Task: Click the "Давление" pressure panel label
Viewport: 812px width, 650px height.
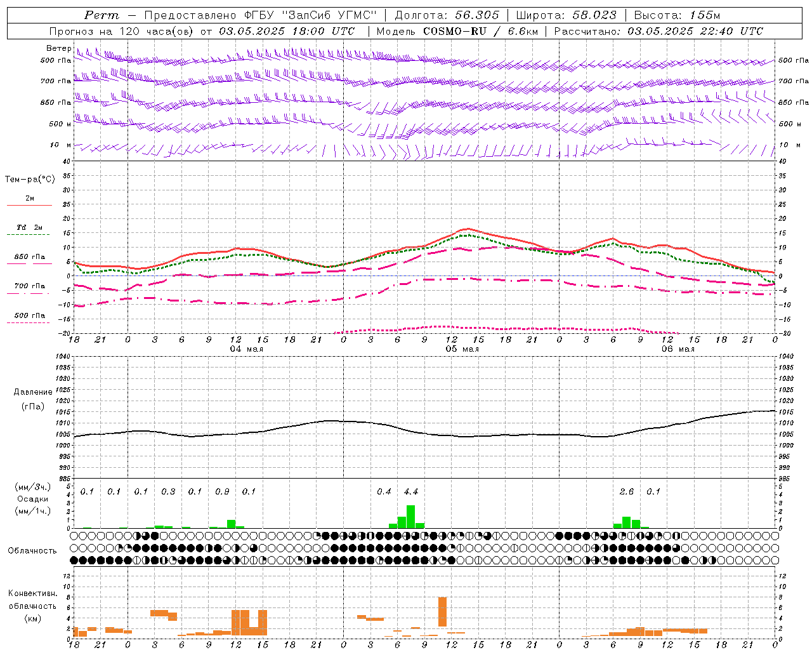Action: [x=33, y=392]
